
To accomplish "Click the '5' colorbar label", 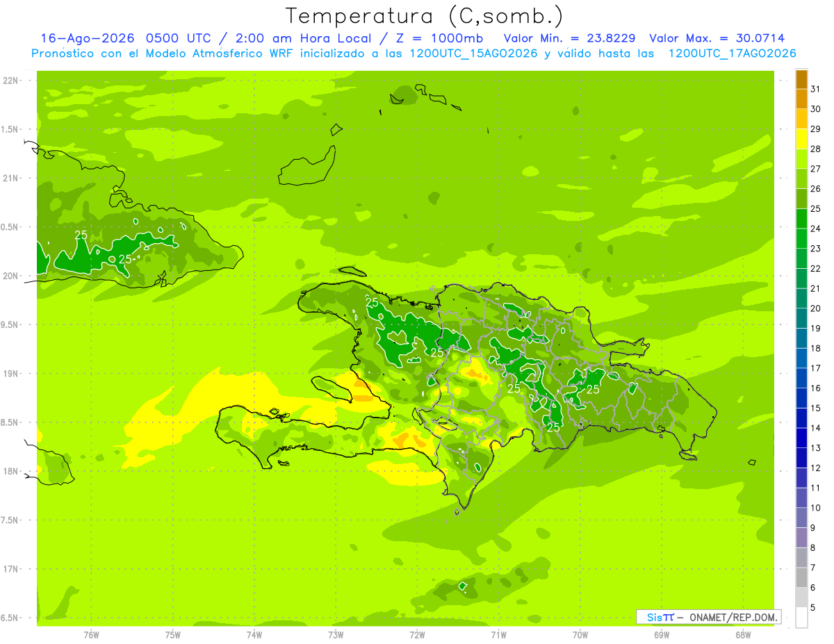I will pyautogui.click(x=813, y=608).
